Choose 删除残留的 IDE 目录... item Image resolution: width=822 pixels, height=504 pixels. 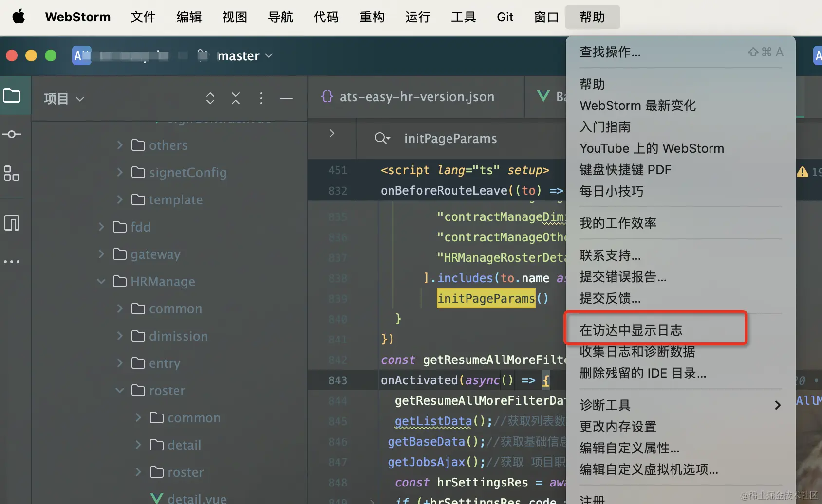coord(681,373)
